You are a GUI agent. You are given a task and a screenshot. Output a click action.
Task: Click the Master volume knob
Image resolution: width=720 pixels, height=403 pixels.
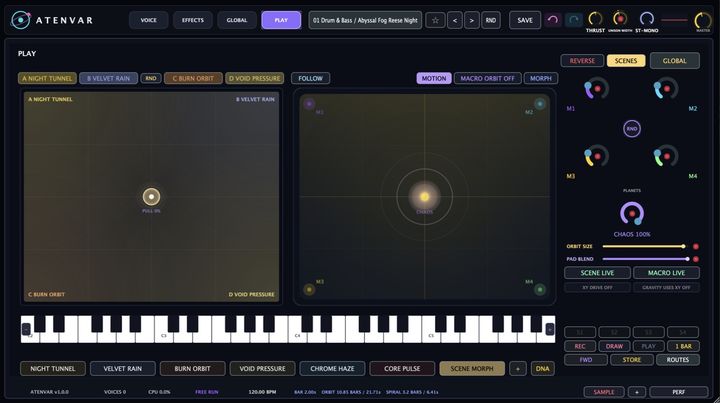click(703, 20)
